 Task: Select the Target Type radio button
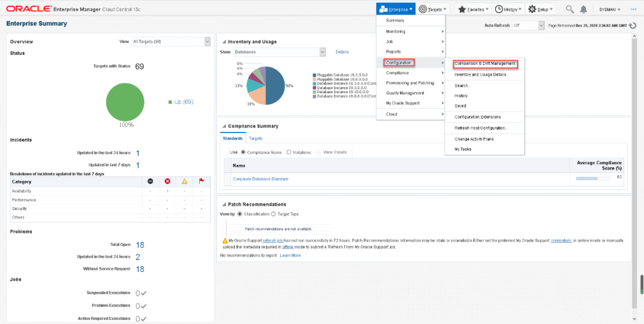(274, 214)
